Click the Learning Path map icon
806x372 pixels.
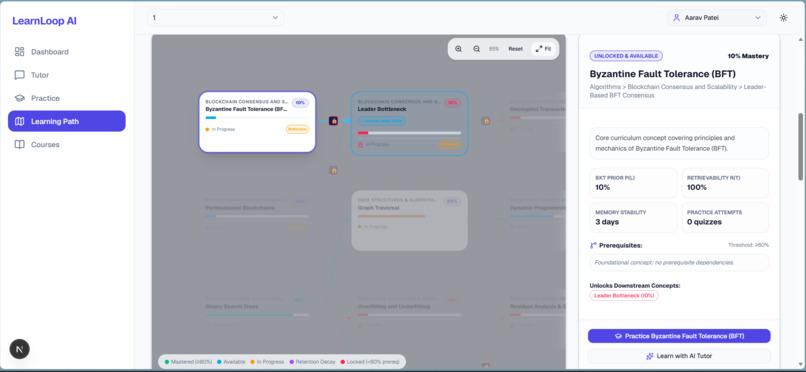point(20,121)
